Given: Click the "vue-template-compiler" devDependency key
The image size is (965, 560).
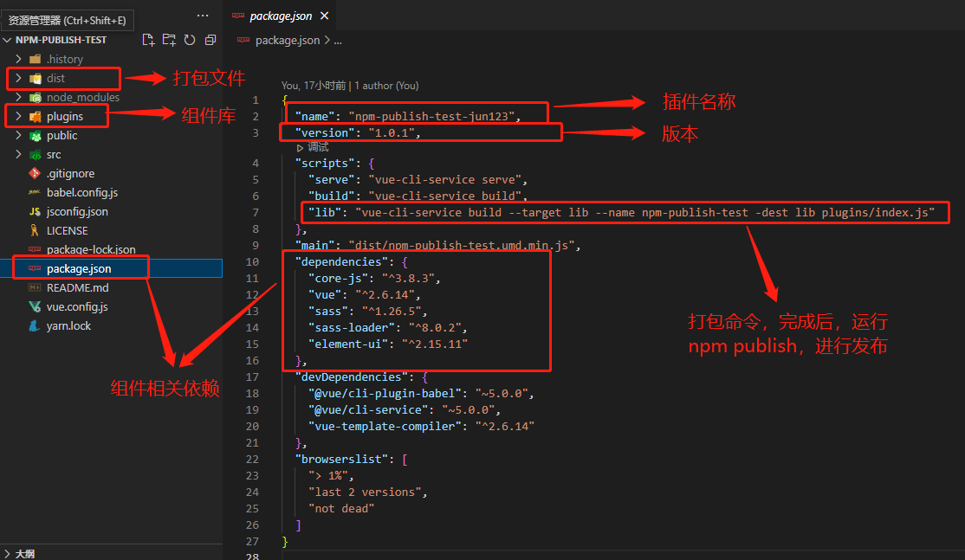Looking at the screenshot, I should click(385, 426).
